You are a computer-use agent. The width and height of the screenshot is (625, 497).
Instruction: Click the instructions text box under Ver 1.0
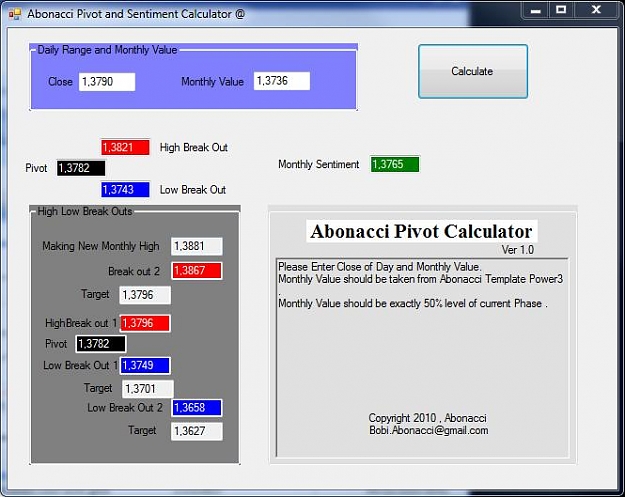pyautogui.click(x=422, y=358)
